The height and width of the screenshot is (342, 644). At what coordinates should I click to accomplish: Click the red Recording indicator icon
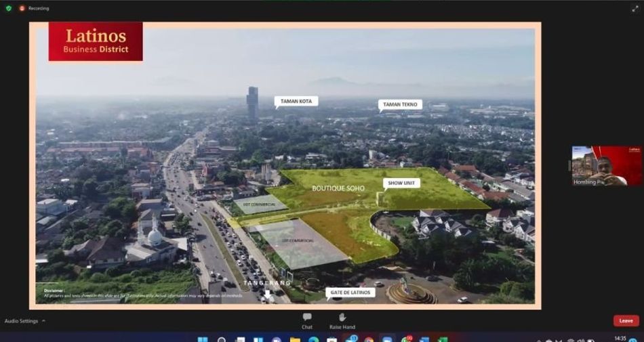(22, 8)
